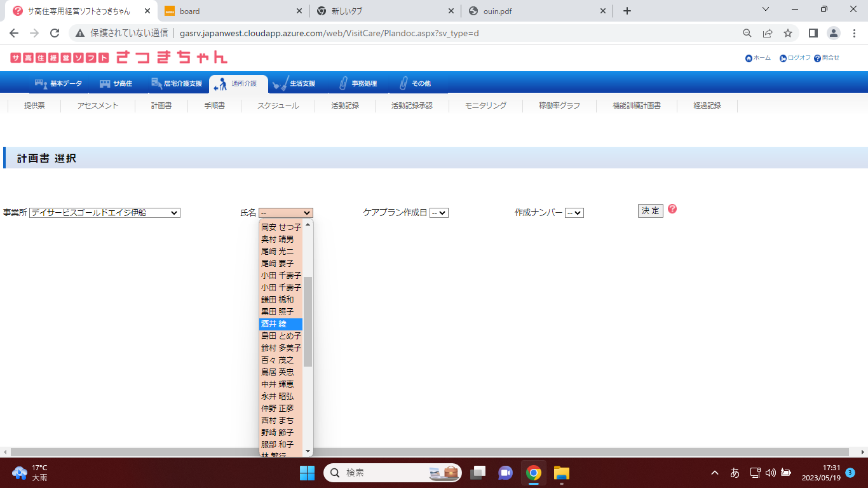Image resolution: width=868 pixels, height=488 pixels.
Task: Click the share page icon in address bar
Action: 768,33
